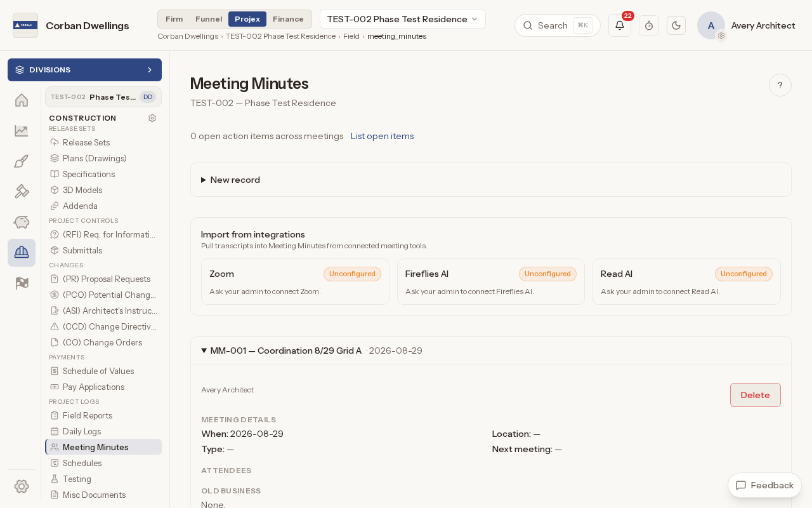Viewport: 812px width, 508px height.
Task: Click the avatar settings gear badge
Action: click(721, 36)
